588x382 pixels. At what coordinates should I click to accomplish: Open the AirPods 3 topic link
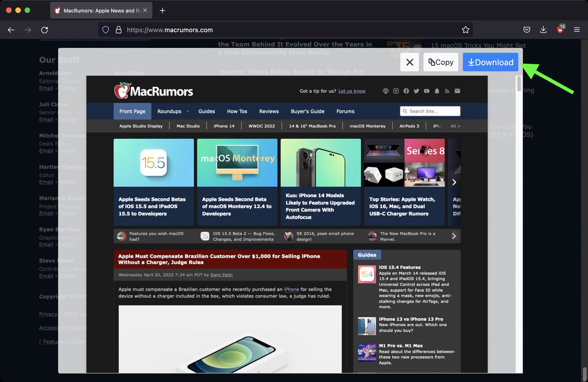click(409, 126)
